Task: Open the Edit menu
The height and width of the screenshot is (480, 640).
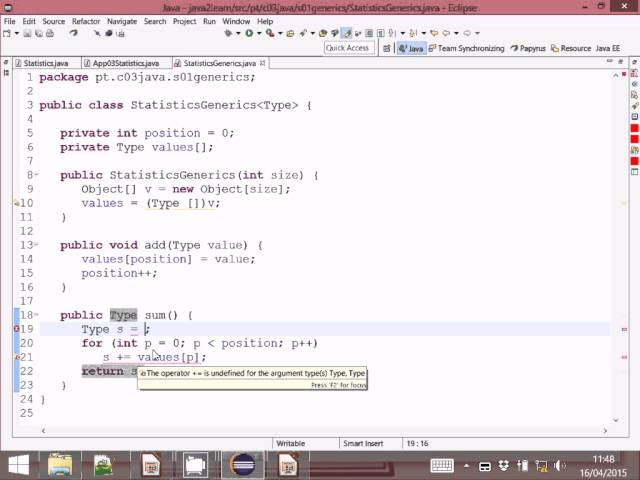Action: tap(29, 21)
